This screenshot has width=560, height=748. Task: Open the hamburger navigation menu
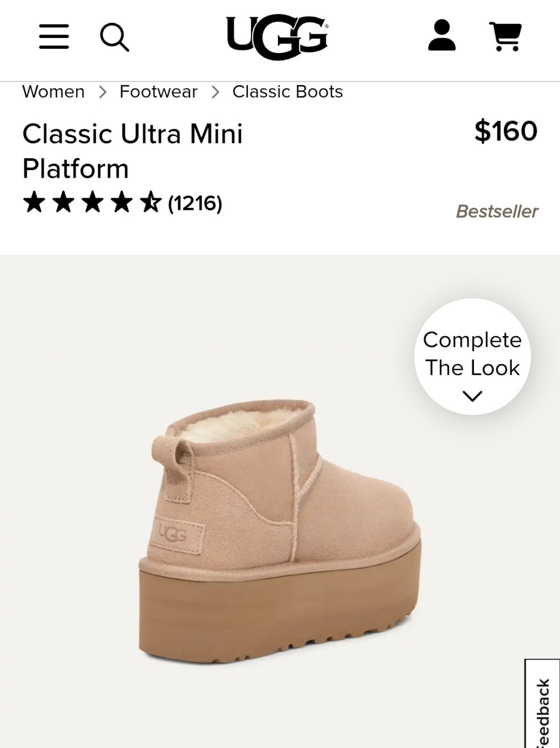[54, 36]
